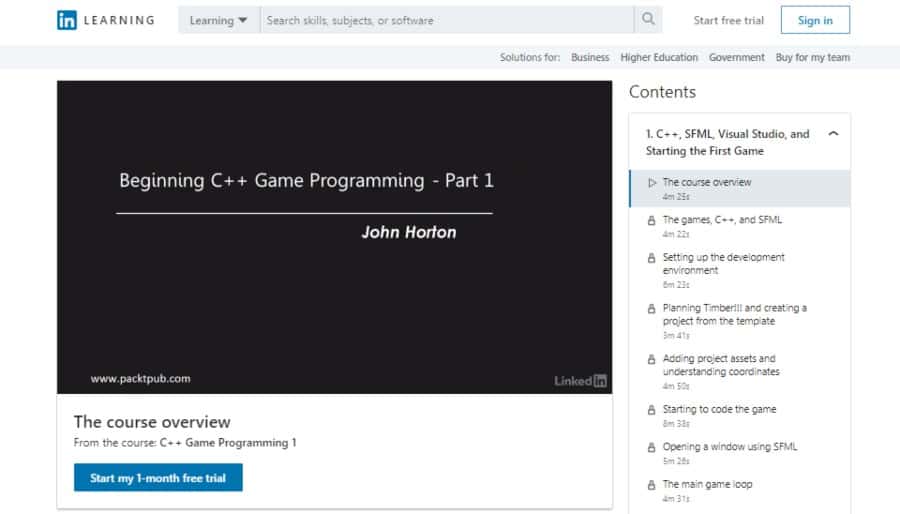
Task: Open Business solutions link
Action: 590,57
